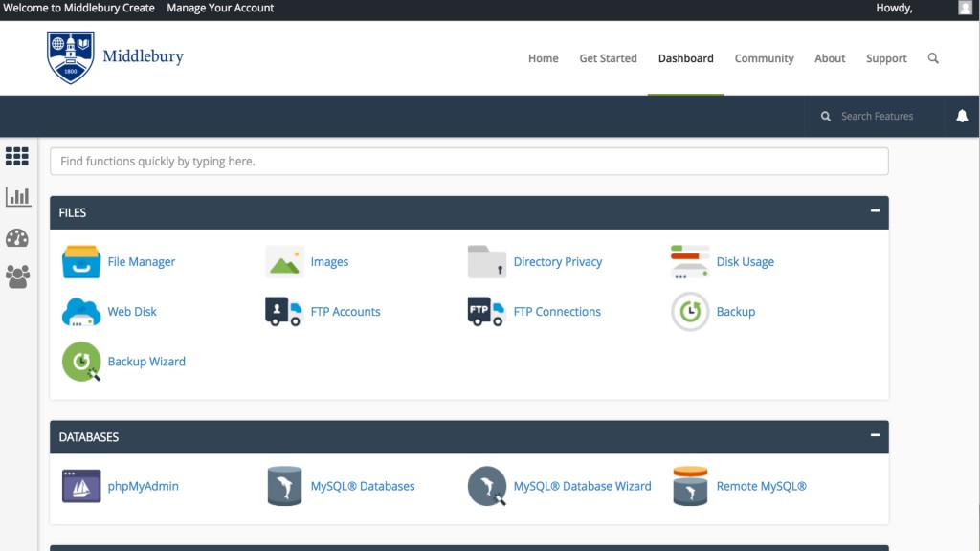
Task: Open the user manager from the sidebar
Action: pos(17,277)
